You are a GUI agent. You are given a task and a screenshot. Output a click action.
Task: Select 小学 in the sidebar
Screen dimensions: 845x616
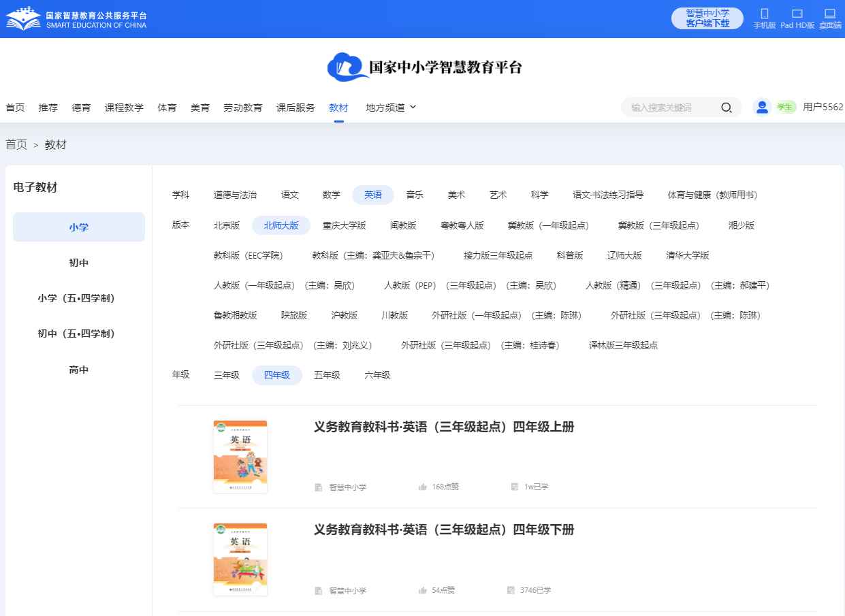point(79,227)
